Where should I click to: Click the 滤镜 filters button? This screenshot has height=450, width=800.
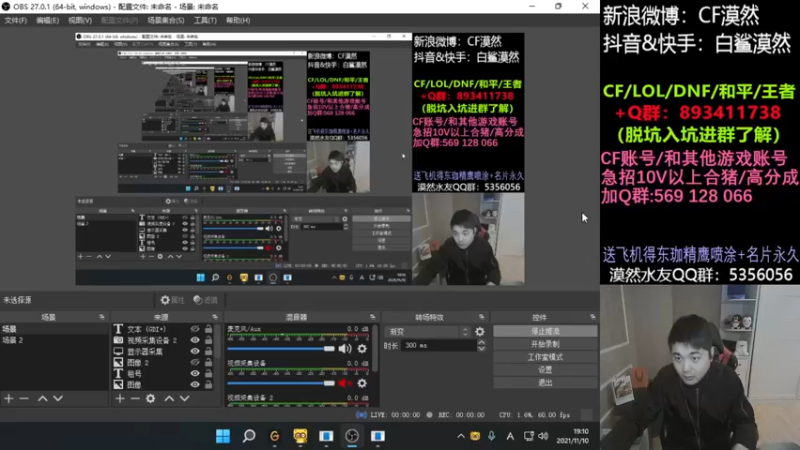point(205,300)
